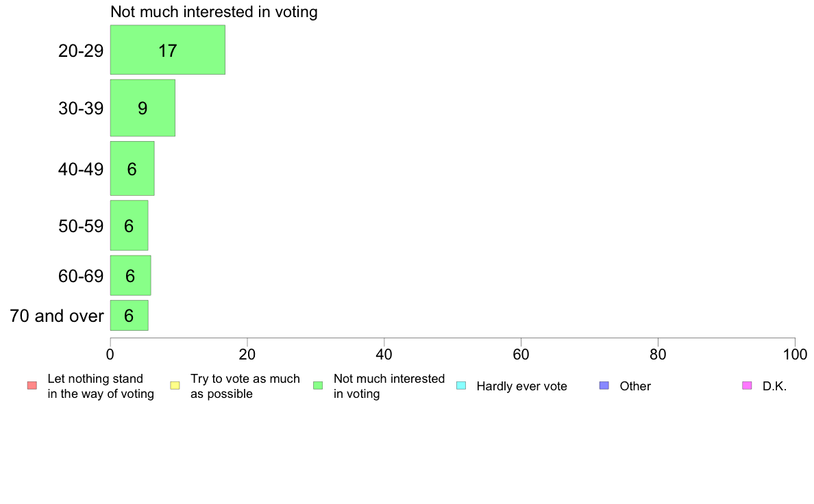
Task: Click the red 'Let nothing stand' legend swatch
Action: (x=32, y=386)
